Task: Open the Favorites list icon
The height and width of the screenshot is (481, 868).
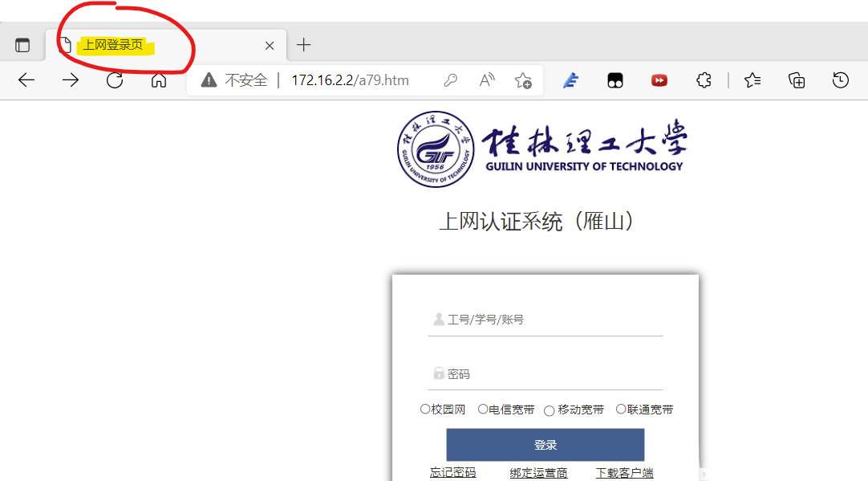Action: (752, 80)
